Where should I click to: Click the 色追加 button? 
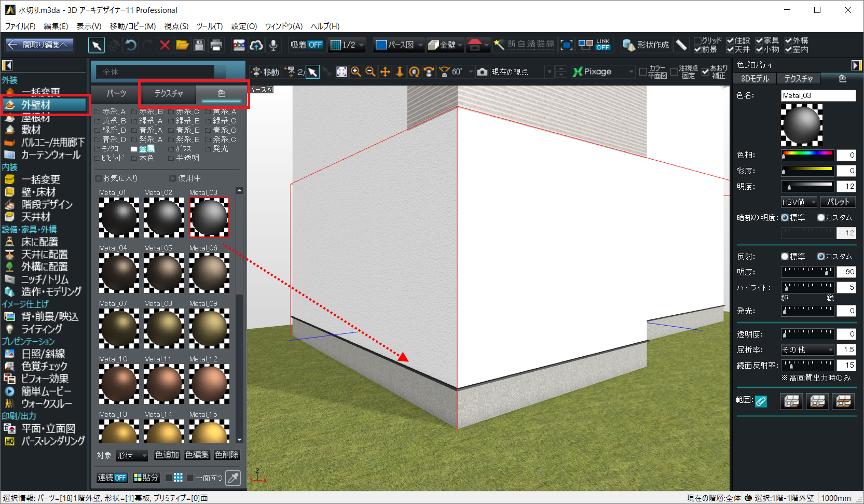point(167,455)
